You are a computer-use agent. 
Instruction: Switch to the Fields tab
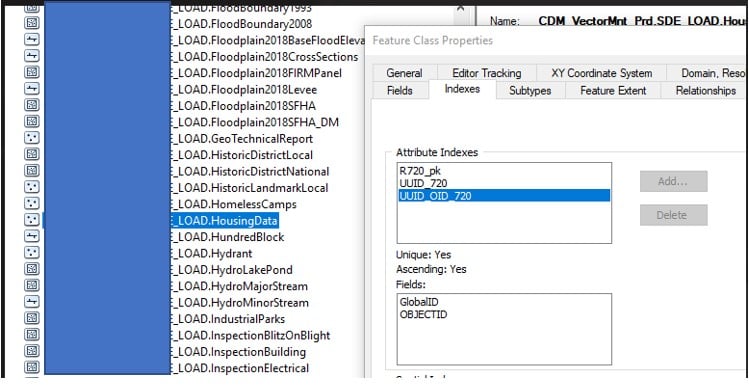point(400,90)
